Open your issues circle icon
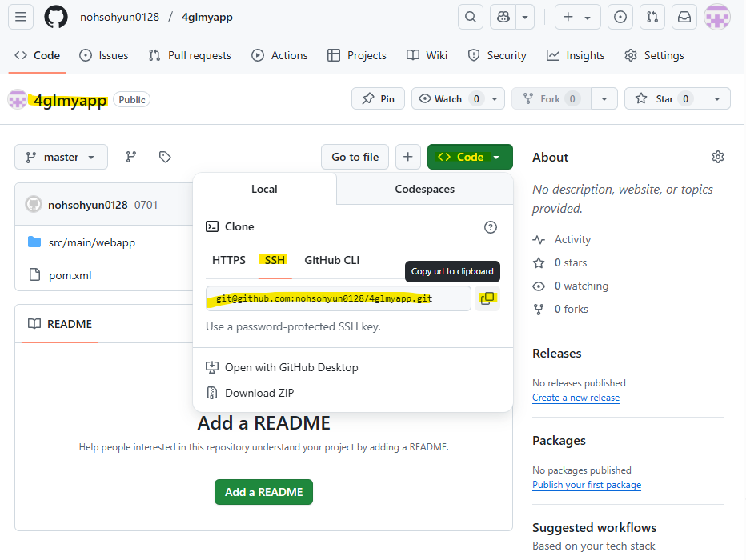746x560 pixels. pyautogui.click(x=620, y=17)
